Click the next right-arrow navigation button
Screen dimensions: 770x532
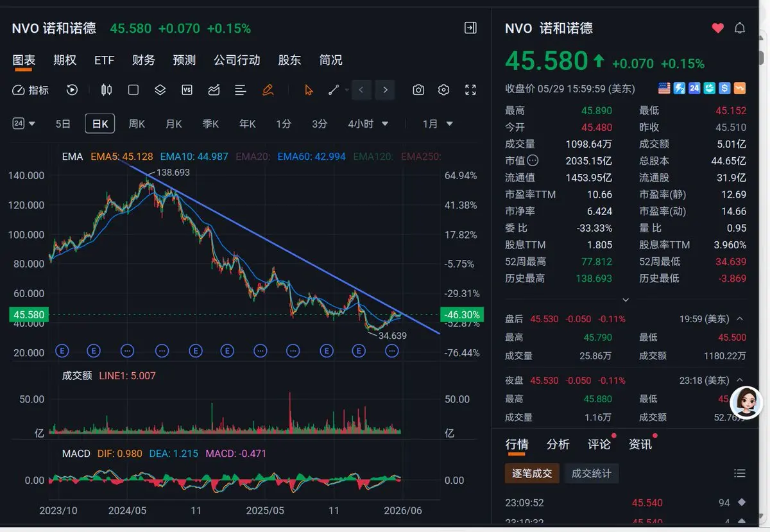pos(385,90)
